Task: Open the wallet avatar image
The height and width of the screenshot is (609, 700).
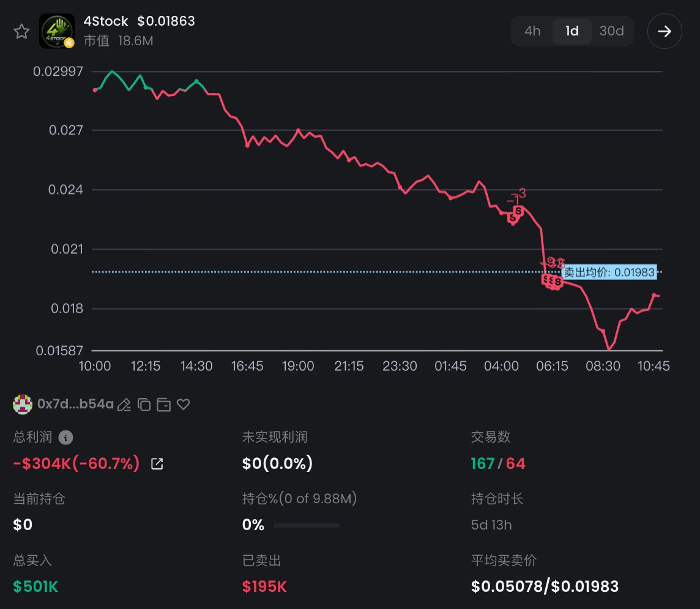Action: (22, 404)
